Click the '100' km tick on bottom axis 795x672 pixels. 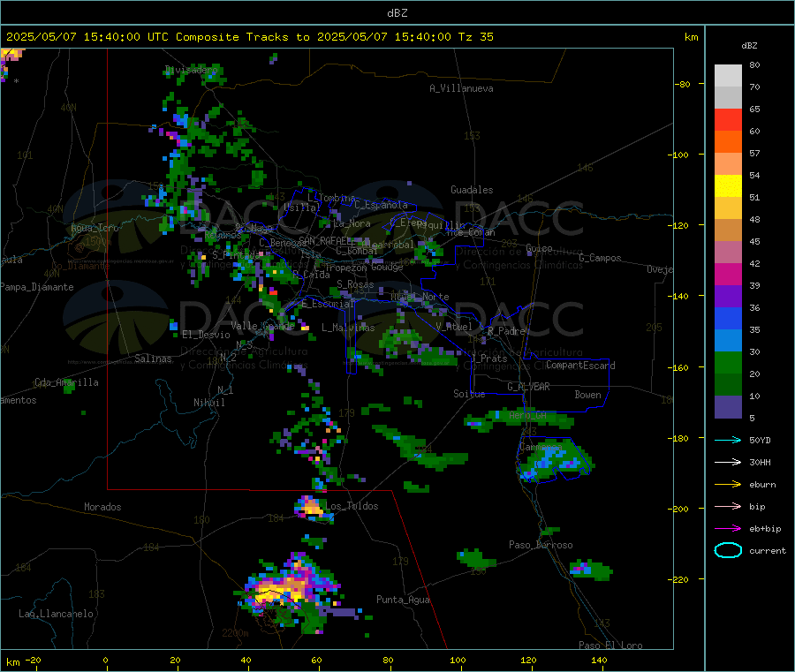pyautogui.click(x=458, y=660)
